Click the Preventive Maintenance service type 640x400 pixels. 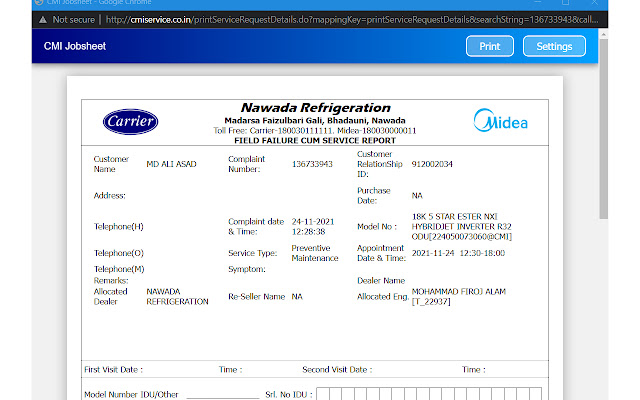pos(315,253)
